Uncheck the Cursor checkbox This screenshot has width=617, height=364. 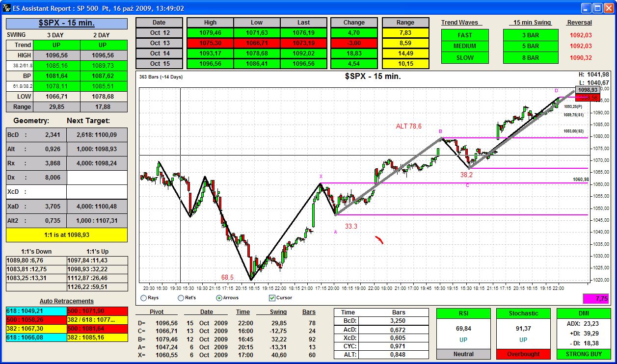click(272, 298)
